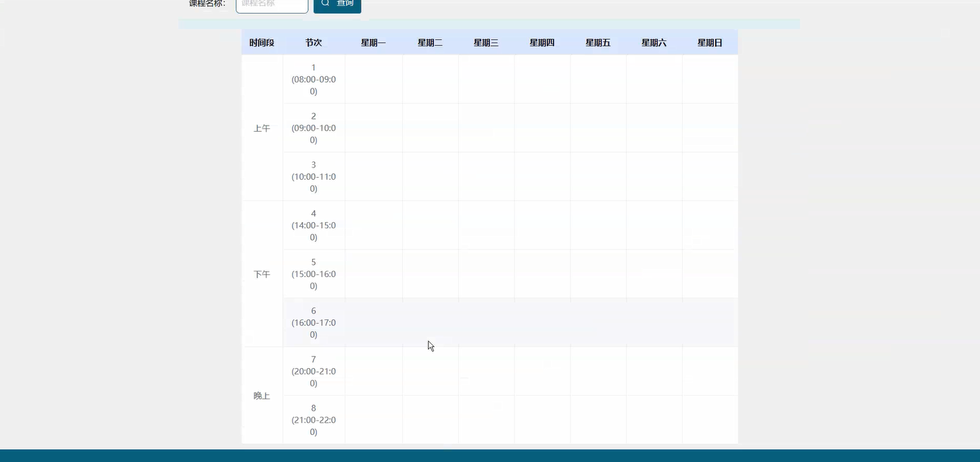Click period 7 (20:00-21:00) cell

(x=314, y=371)
